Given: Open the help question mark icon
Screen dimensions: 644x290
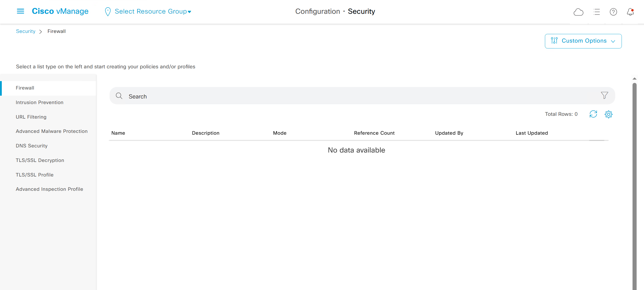Looking at the screenshot, I should click(x=613, y=12).
